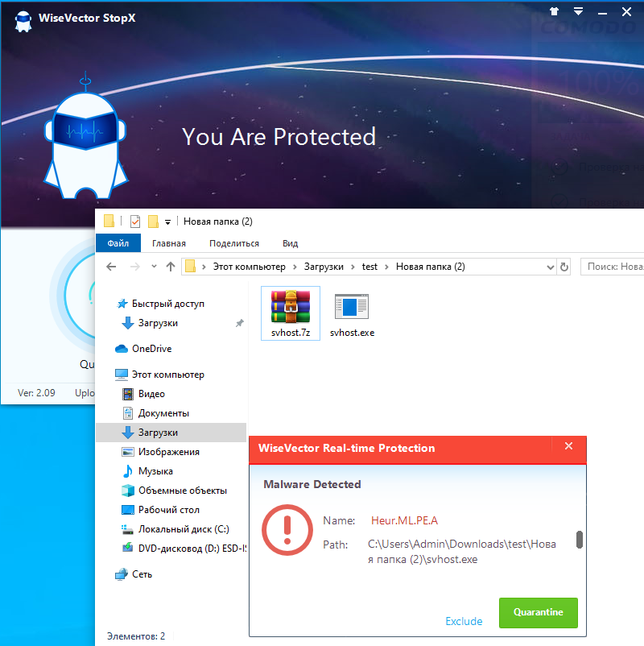644x646 pixels.
Task: Select Новая папка (2) in address breadcrumb
Action: point(431,267)
